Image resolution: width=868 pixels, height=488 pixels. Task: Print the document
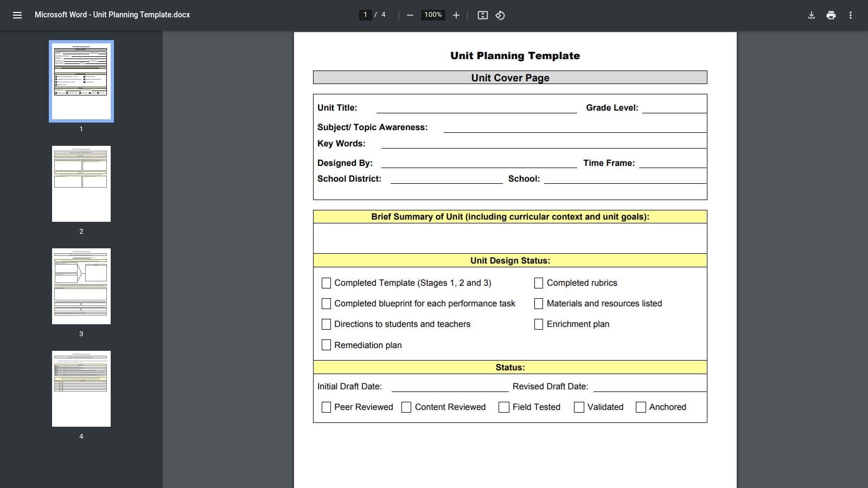pyautogui.click(x=831, y=15)
